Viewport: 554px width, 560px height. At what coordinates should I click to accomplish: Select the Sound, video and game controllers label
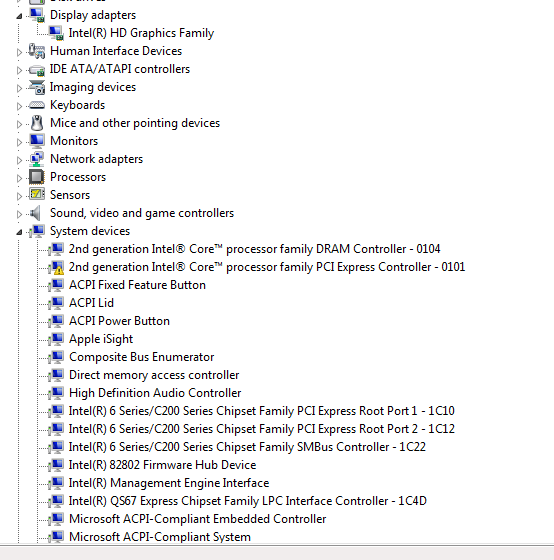142,213
